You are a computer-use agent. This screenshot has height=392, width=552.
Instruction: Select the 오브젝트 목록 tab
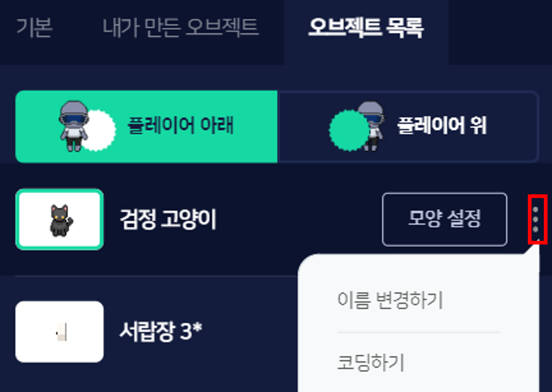coord(366,28)
